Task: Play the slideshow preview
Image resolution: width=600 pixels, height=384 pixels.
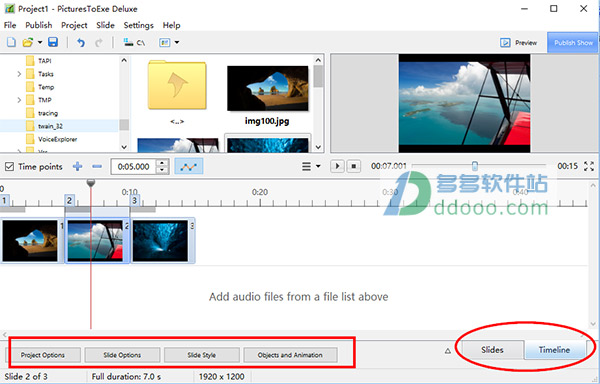Action: (337, 166)
